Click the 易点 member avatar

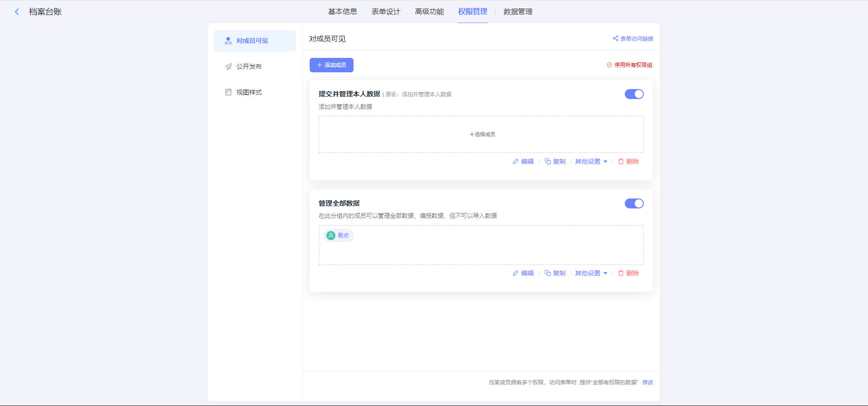[331, 236]
